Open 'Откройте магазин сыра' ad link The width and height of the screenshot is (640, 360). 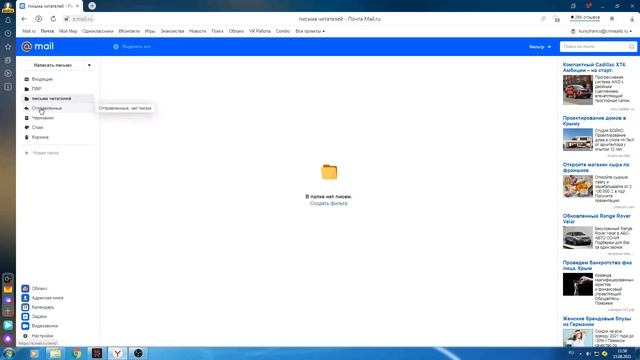[596, 167]
